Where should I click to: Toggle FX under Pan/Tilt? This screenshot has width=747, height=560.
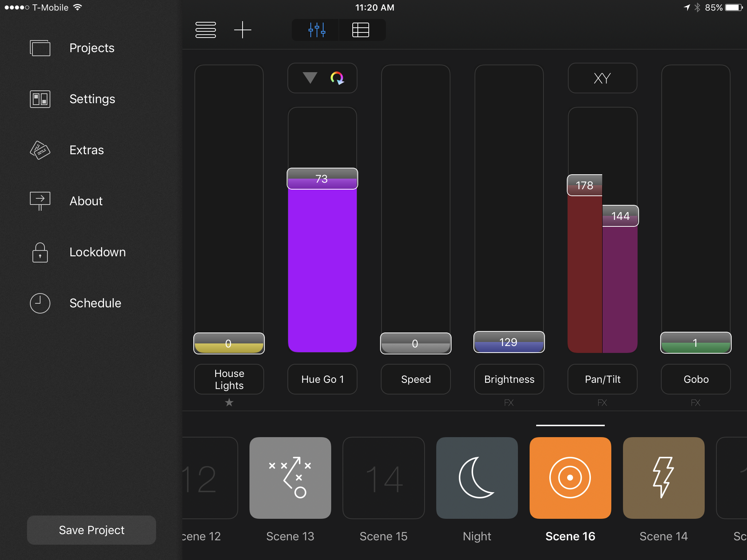[x=602, y=403]
